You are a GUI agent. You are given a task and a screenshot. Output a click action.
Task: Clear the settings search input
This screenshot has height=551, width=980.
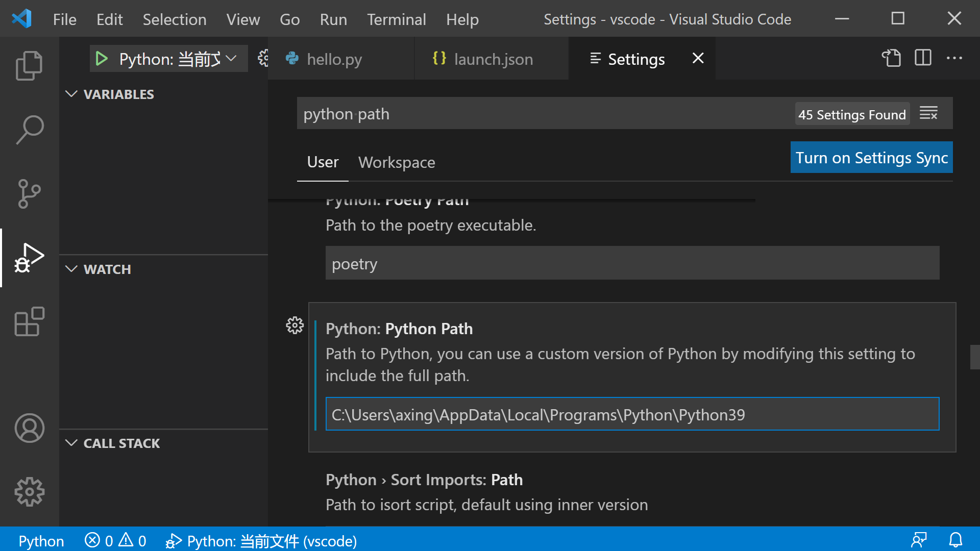pos(928,113)
